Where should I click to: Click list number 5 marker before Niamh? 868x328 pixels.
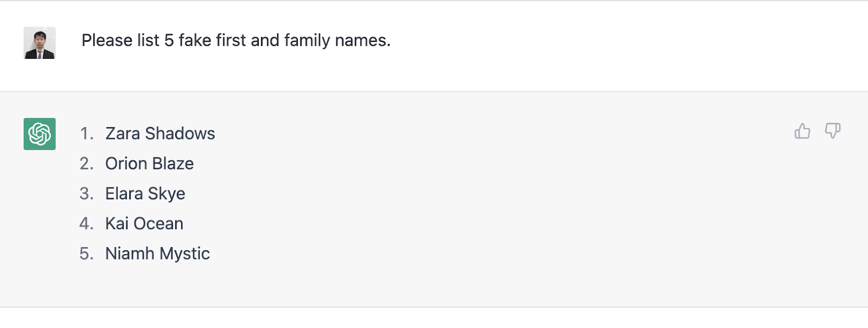click(86, 254)
